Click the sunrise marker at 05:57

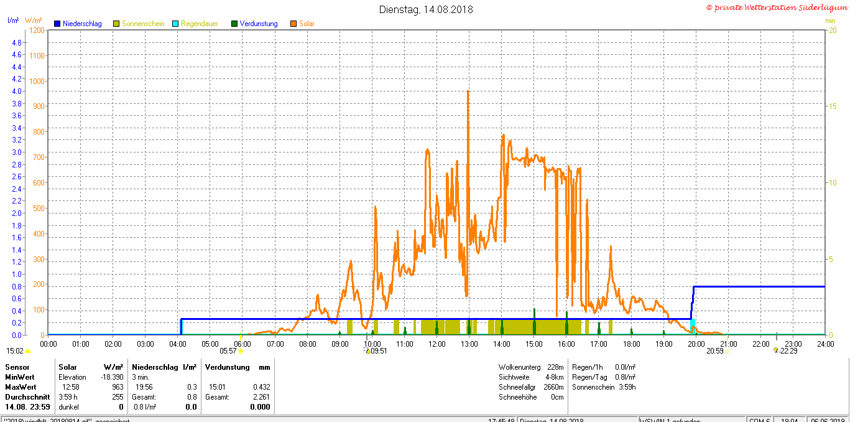coord(241,351)
